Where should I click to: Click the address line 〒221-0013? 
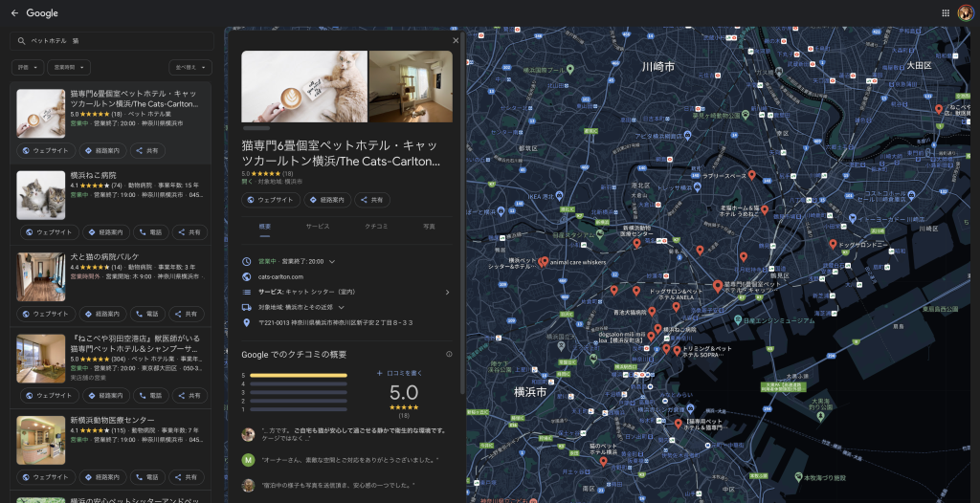tap(336, 323)
